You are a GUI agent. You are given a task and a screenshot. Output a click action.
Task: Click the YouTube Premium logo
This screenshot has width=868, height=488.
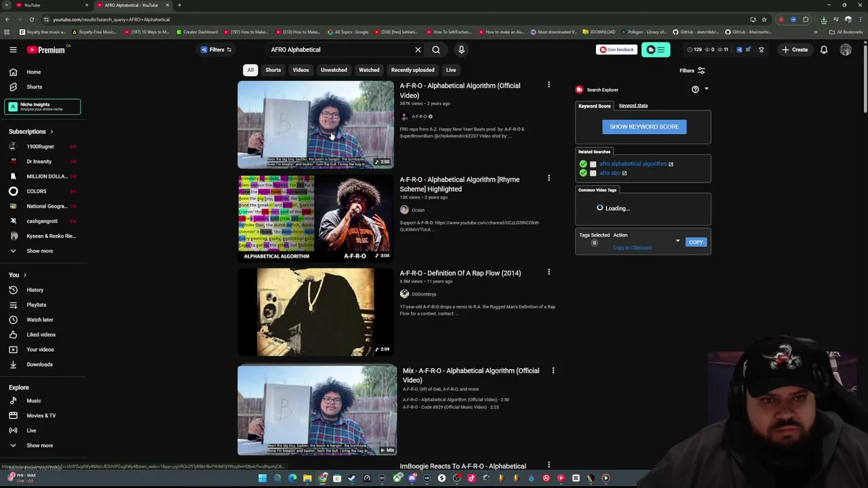coord(45,49)
